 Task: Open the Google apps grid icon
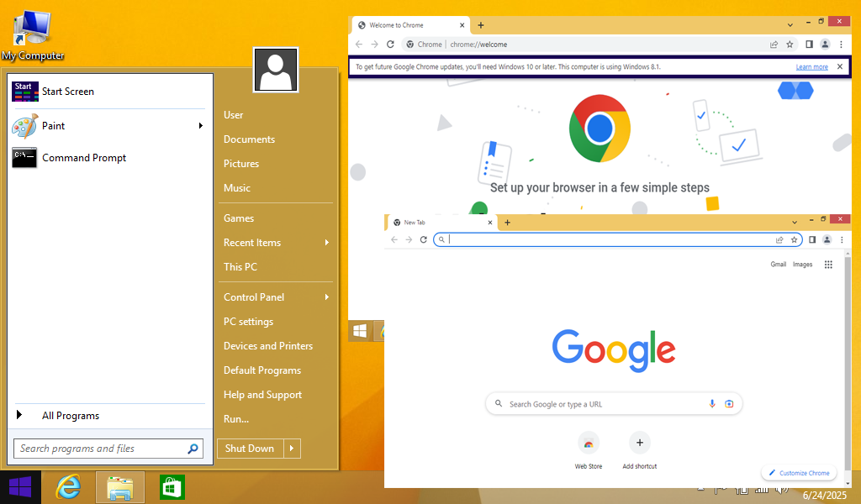coord(828,265)
